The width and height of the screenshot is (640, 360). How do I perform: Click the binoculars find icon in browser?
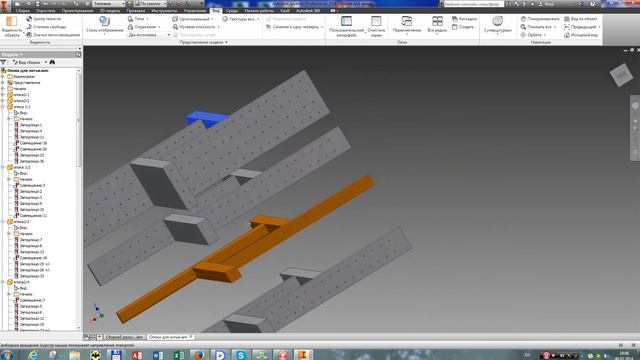[x=52, y=62]
